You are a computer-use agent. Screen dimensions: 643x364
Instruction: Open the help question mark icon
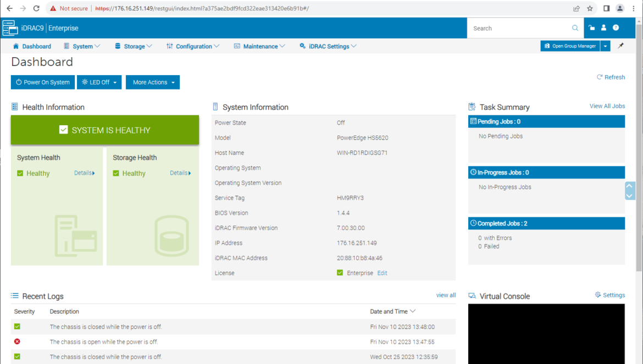[x=616, y=28]
